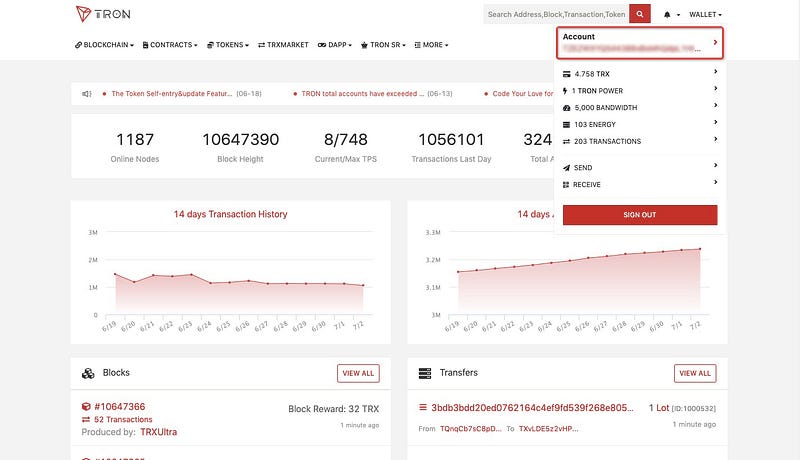Open TRXUltra producer link
800x460 pixels.
(x=159, y=432)
